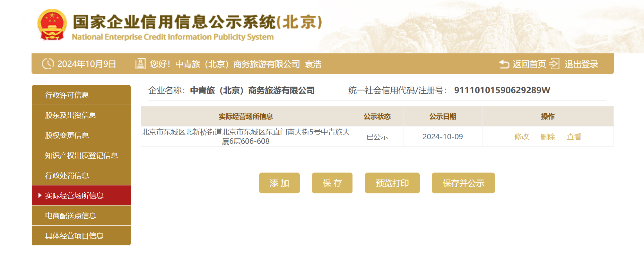This screenshot has height=280, width=644.
Task: Click the 操作 column header
Action: 548,116
